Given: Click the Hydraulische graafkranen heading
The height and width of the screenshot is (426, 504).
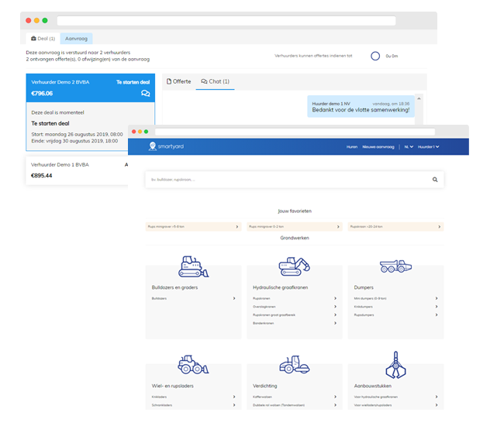Looking at the screenshot, I should pyautogui.click(x=280, y=287).
